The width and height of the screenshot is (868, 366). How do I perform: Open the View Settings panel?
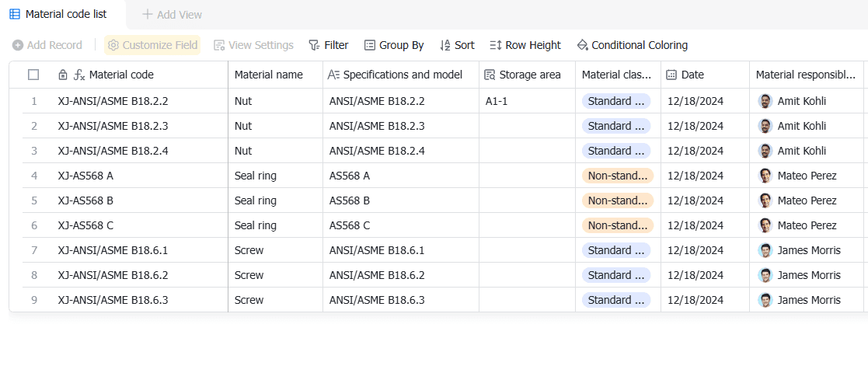(x=253, y=45)
